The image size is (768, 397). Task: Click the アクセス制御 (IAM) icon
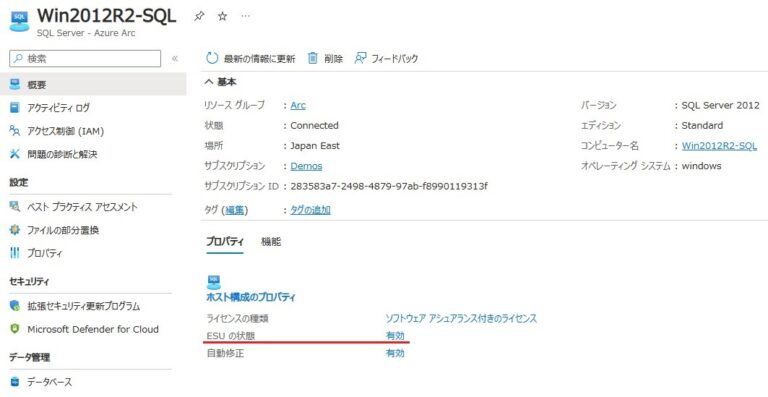(x=15, y=131)
